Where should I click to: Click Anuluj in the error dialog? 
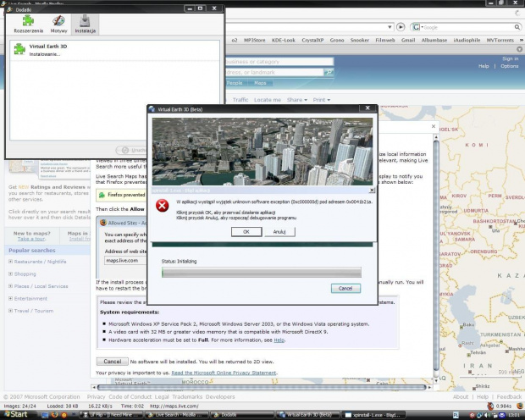click(279, 232)
